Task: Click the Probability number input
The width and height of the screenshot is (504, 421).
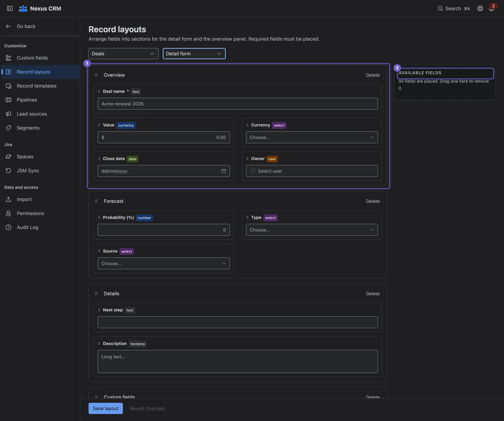Action: coord(164,230)
